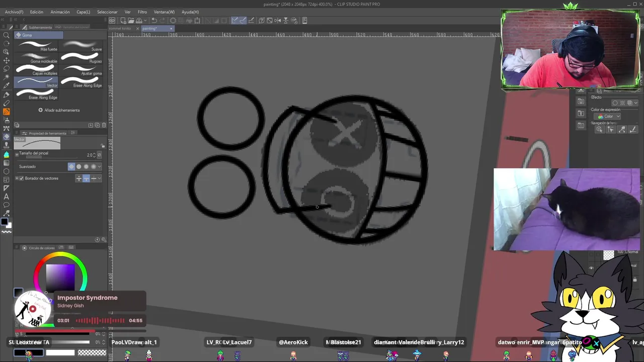Click the Scale/transform icon in command bar
The height and width of the screenshot is (362, 644).
click(x=197, y=21)
